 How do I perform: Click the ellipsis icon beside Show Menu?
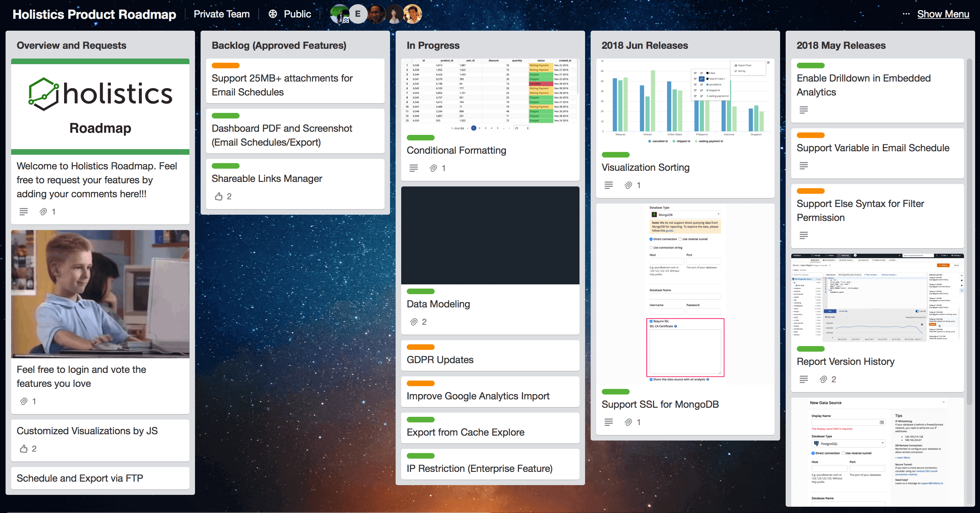(x=906, y=14)
